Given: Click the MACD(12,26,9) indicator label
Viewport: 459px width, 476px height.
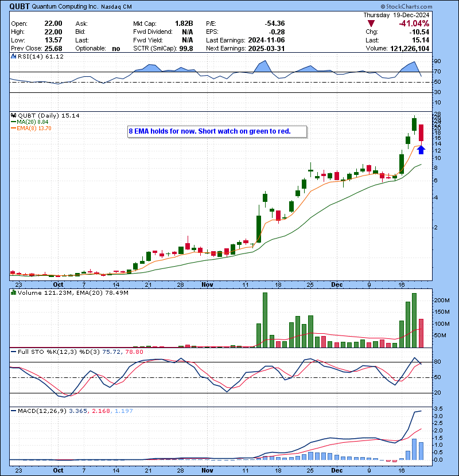Looking at the screenshot, I should coord(42,411).
